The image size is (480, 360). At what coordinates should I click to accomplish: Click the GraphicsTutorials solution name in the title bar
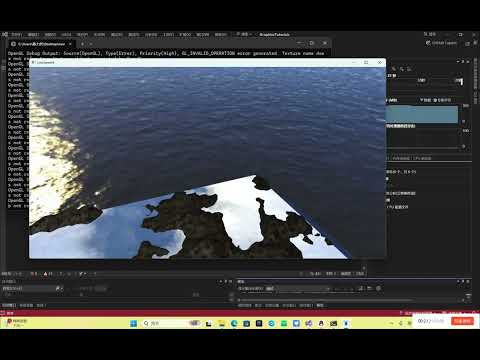click(274, 34)
